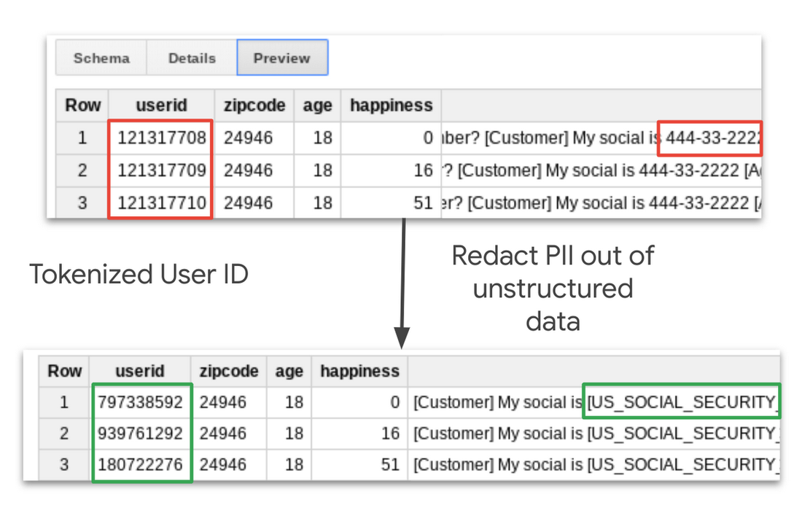The width and height of the screenshot is (802, 532).
Task: Click redacted US_SOCIAL_SECURITY text in bottom row 1
Action: (683, 403)
